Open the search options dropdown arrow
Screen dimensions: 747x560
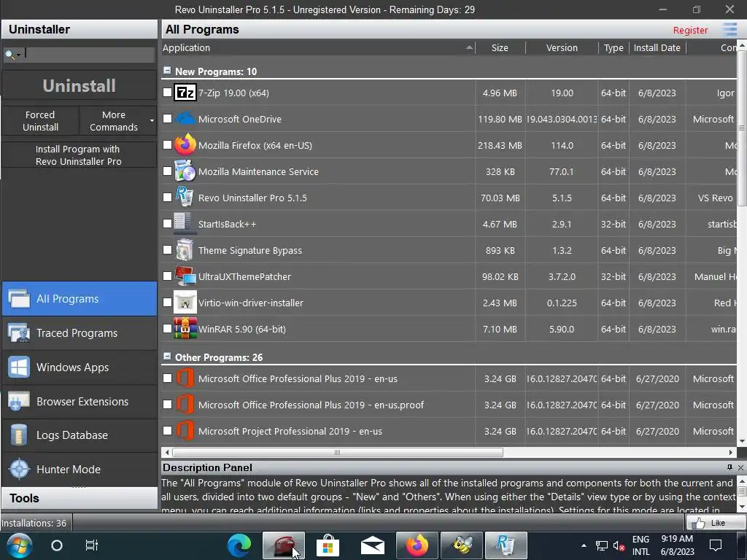pyautogui.click(x=18, y=55)
